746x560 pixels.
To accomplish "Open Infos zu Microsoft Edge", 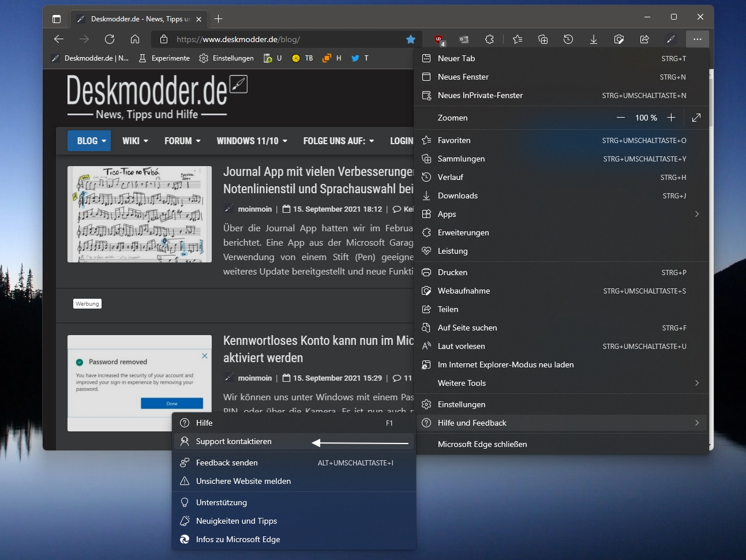I will (x=294, y=539).
